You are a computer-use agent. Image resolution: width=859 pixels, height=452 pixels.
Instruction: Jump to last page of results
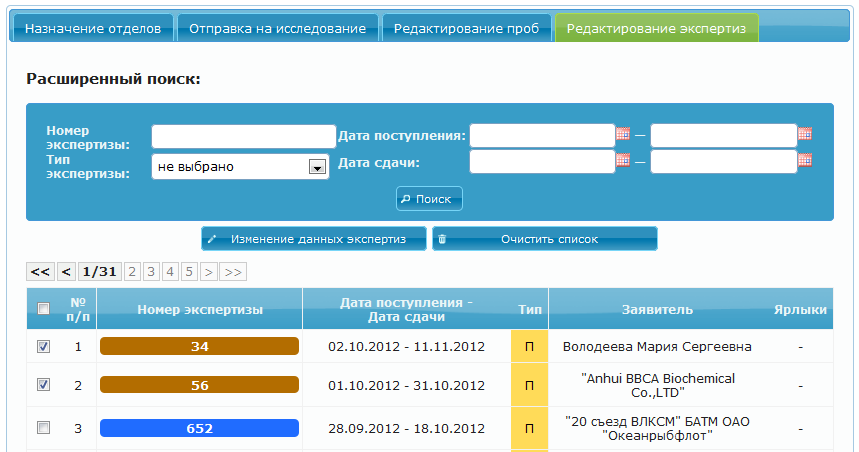pos(233,271)
